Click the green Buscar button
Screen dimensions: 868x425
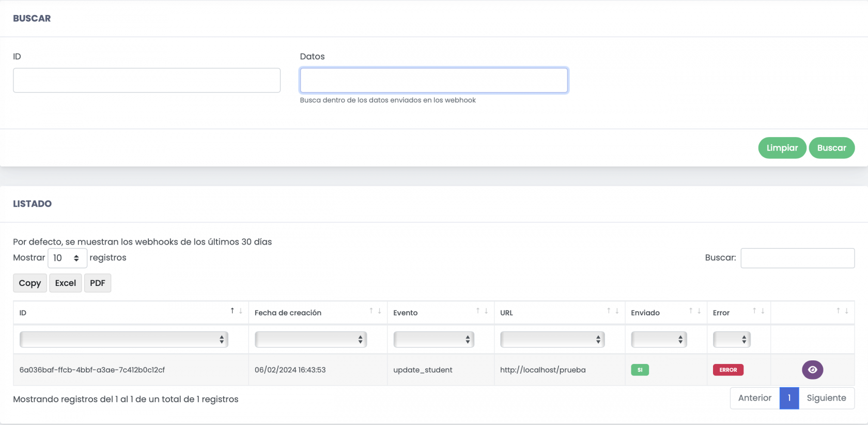[x=831, y=148]
